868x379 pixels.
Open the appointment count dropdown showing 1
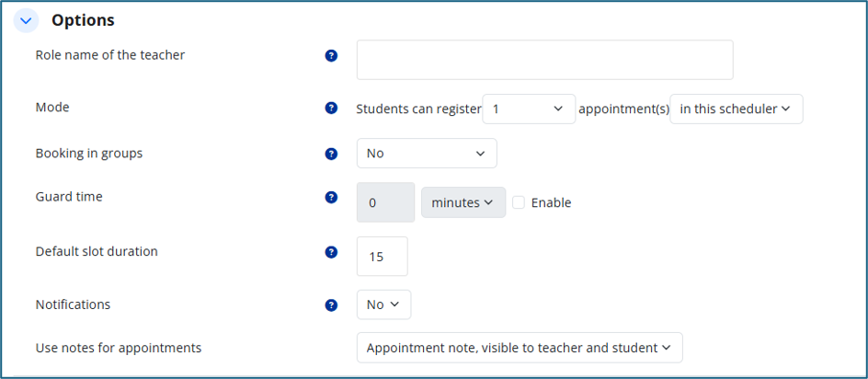(529, 109)
